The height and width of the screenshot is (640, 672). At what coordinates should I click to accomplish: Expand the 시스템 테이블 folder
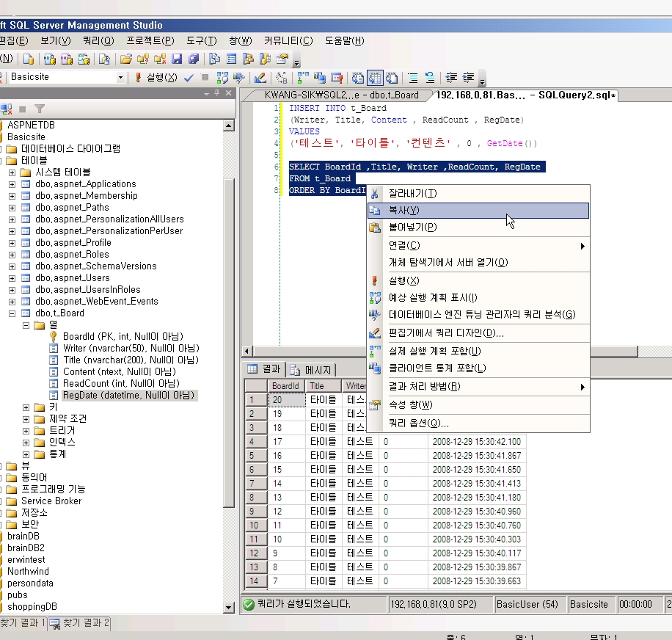[x=12, y=172]
